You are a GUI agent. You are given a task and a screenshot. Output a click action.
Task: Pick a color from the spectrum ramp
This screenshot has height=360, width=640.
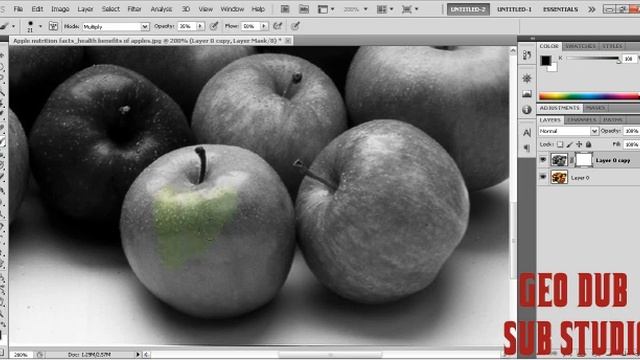tap(589, 96)
